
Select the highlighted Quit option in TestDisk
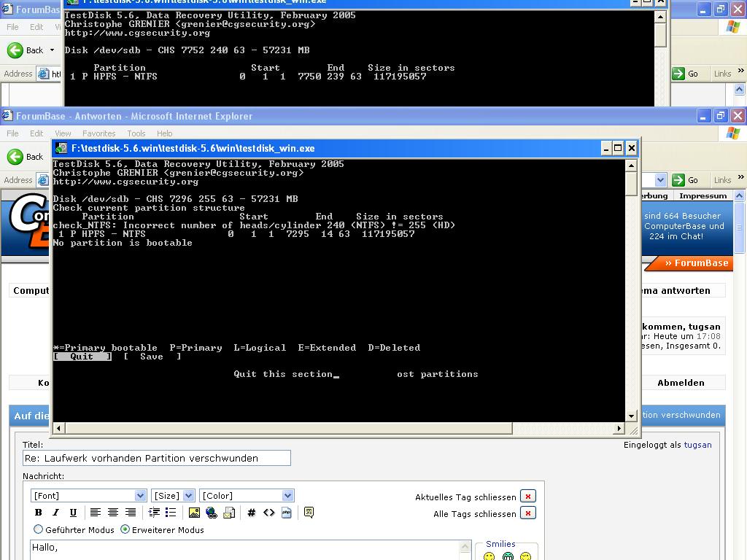pyautogui.click(x=82, y=356)
